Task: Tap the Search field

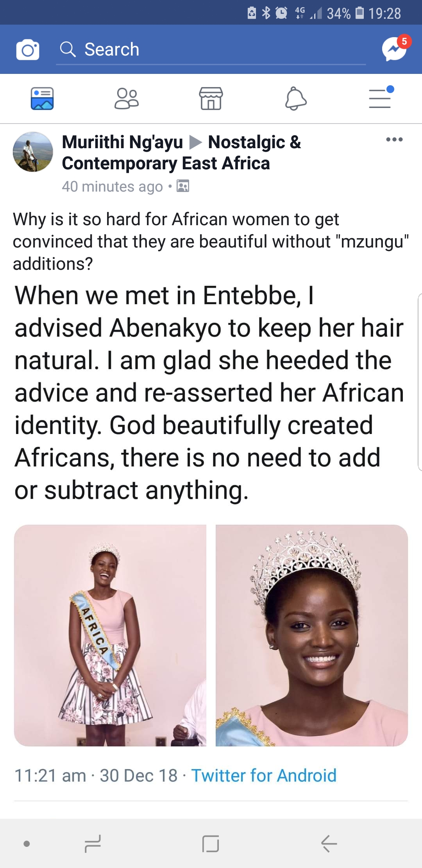Action: (211, 50)
